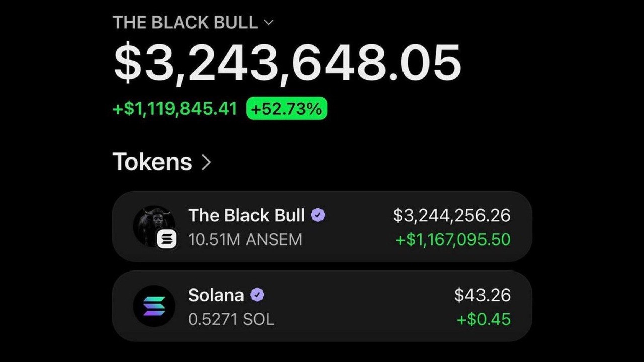Click the 10.51M ANSEM balance text
The height and width of the screenshot is (362, 644).
pos(245,240)
